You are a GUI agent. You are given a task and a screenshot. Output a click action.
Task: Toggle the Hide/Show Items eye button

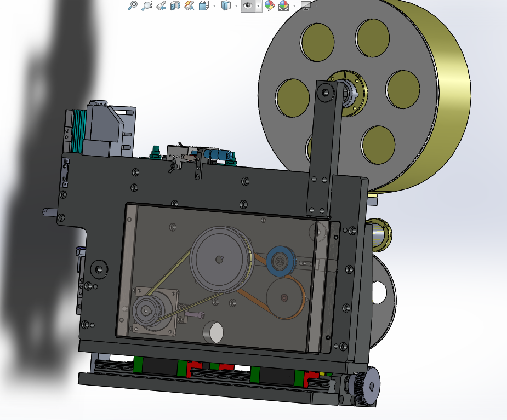(248, 5)
